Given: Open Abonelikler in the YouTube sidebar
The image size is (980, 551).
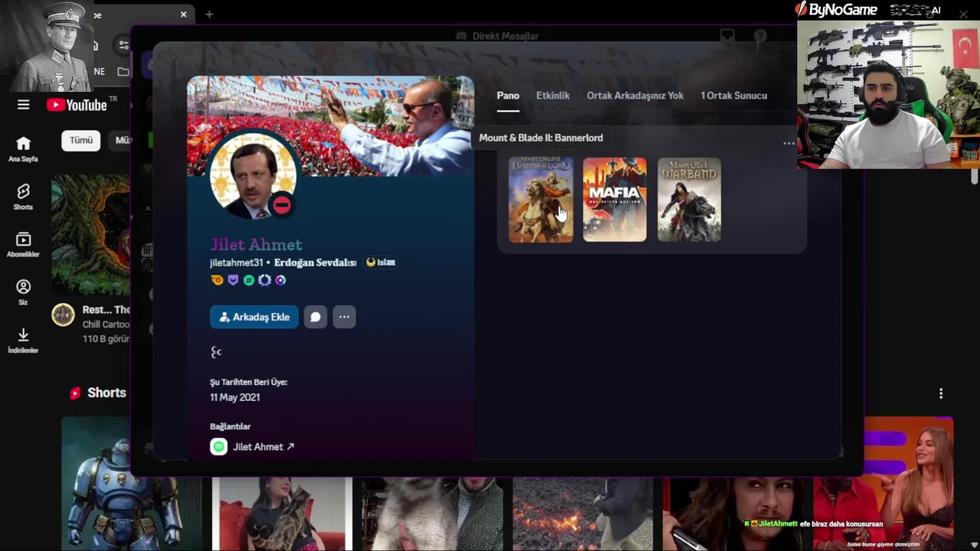Looking at the screenshot, I should click(x=23, y=245).
